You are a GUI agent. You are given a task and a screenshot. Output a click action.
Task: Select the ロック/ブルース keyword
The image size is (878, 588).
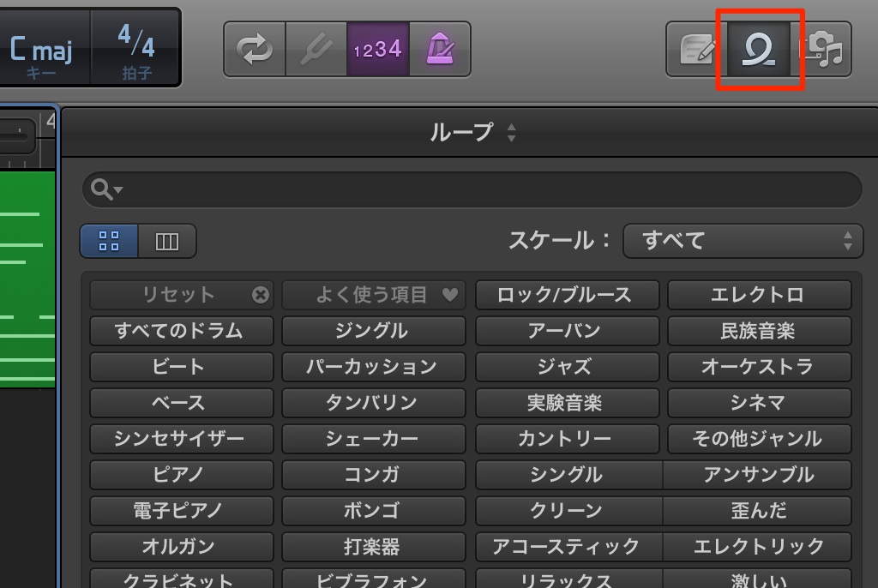click(568, 295)
